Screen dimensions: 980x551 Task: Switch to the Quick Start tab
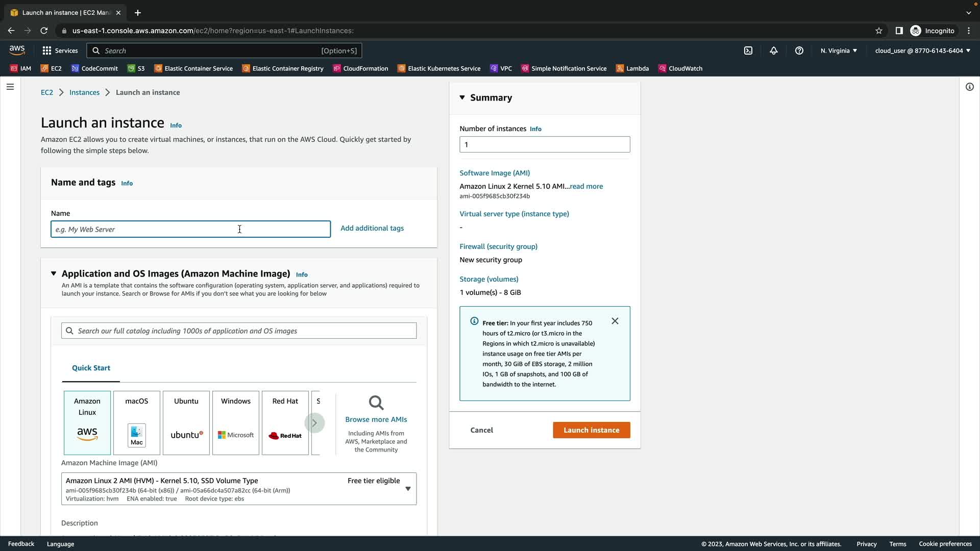[91, 368]
